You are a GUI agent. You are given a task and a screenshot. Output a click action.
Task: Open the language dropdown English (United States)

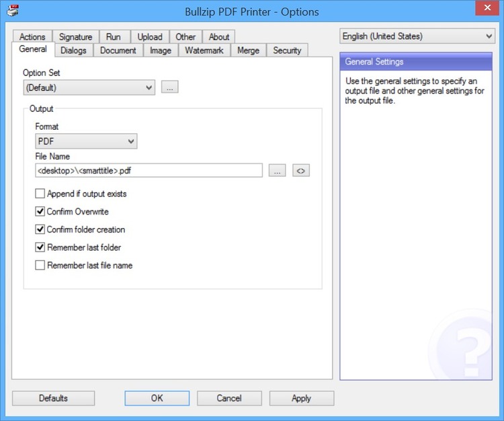coord(417,36)
